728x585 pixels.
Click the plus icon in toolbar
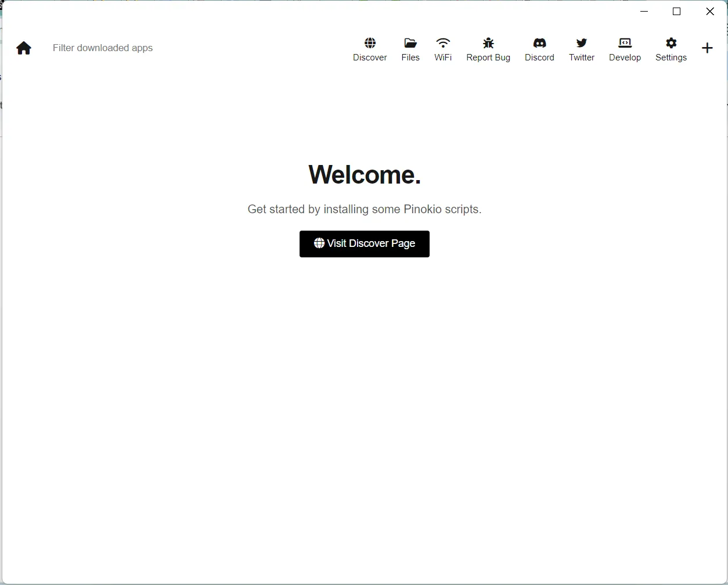(707, 48)
